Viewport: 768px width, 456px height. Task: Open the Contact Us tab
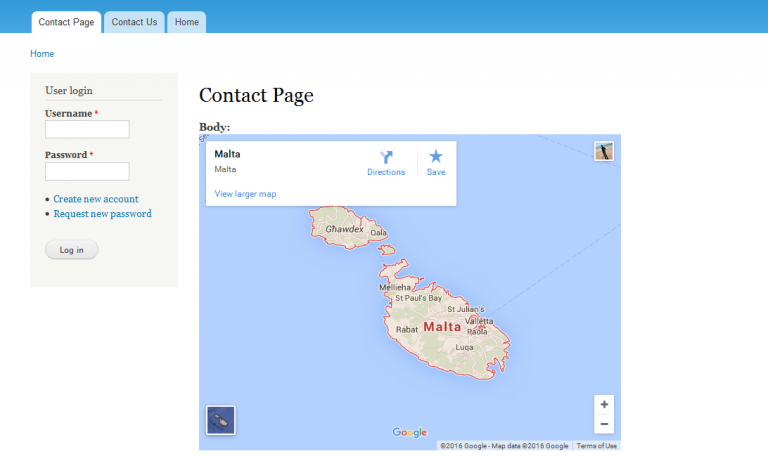[134, 22]
